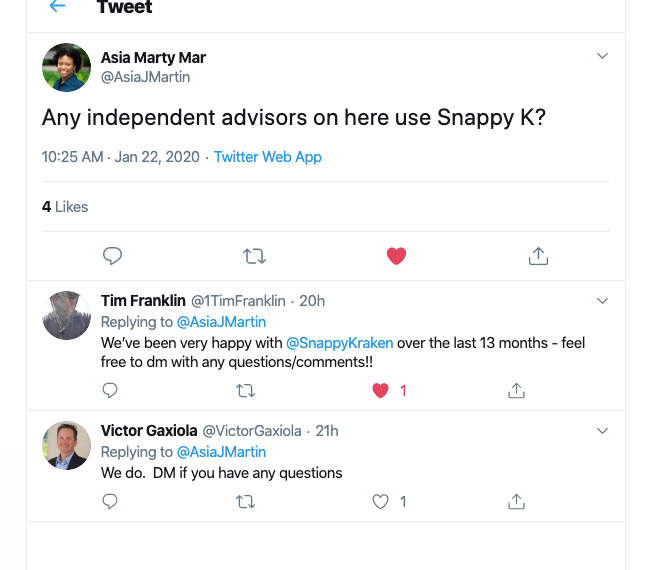This screenshot has width=649, height=570.
Task: Share Tim Franklin's reply
Action: [516, 390]
